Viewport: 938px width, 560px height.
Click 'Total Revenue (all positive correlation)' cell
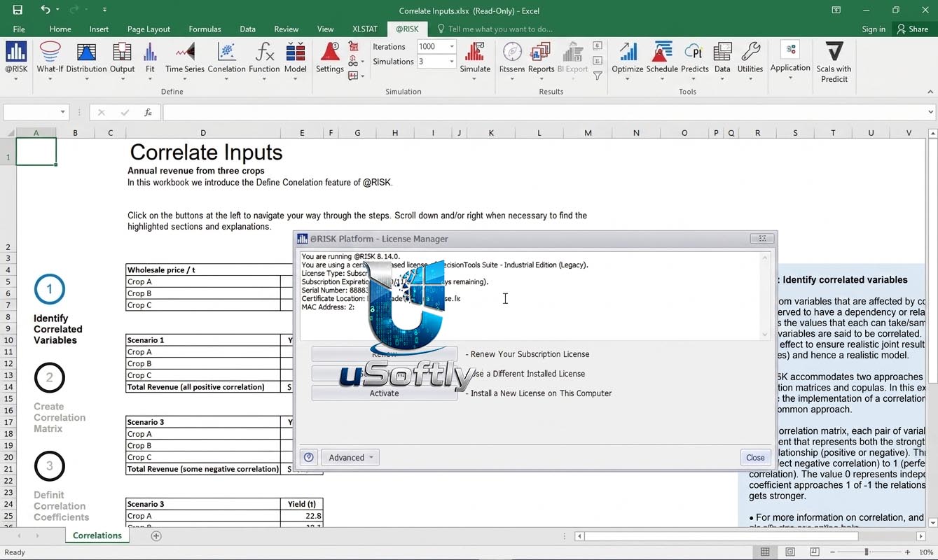click(203, 387)
